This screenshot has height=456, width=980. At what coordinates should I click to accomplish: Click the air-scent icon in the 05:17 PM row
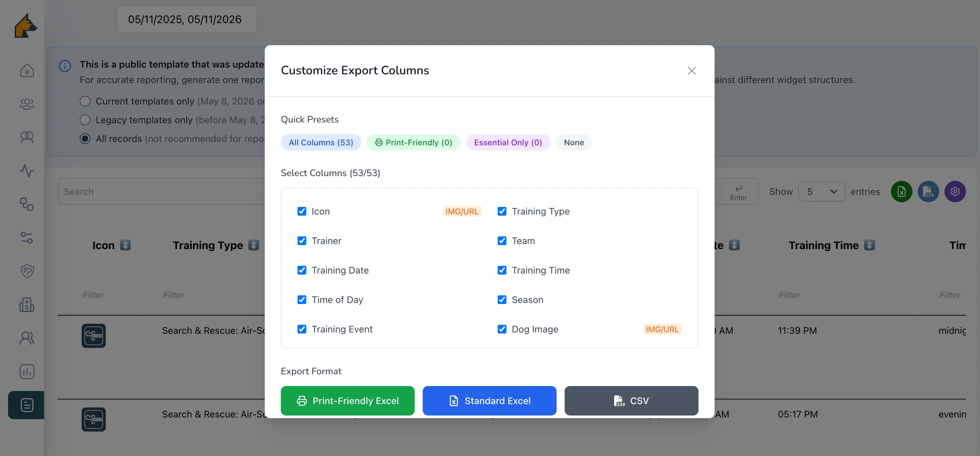(x=94, y=419)
